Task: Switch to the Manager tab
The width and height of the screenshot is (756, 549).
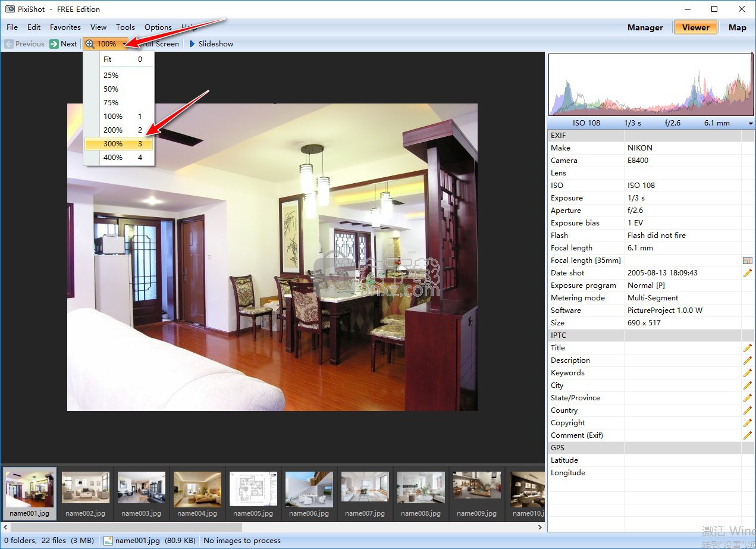Action: (x=645, y=27)
